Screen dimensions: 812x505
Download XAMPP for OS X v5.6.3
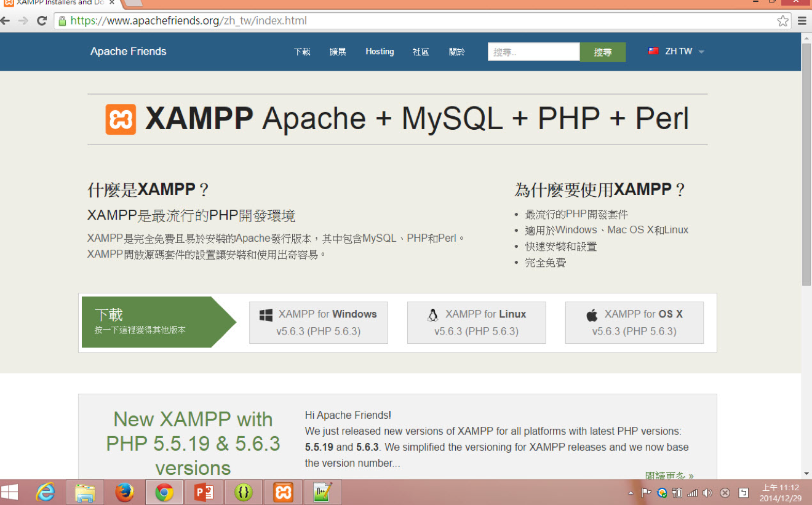[634, 322]
